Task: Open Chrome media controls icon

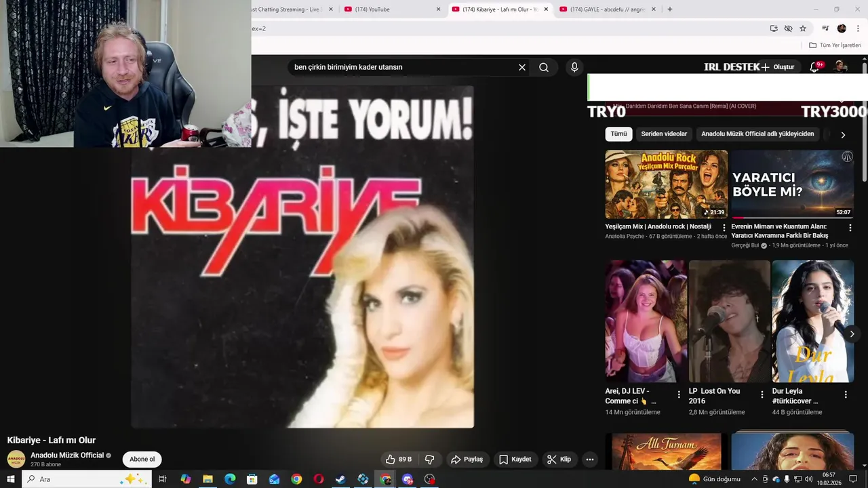Action: pos(825,28)
